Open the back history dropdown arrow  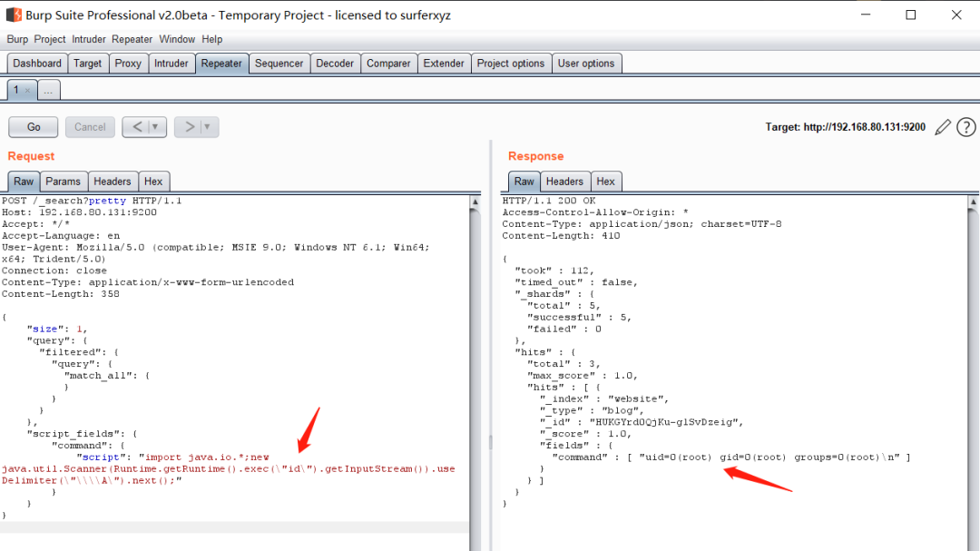pyautogui.click(x=156, y=127)
